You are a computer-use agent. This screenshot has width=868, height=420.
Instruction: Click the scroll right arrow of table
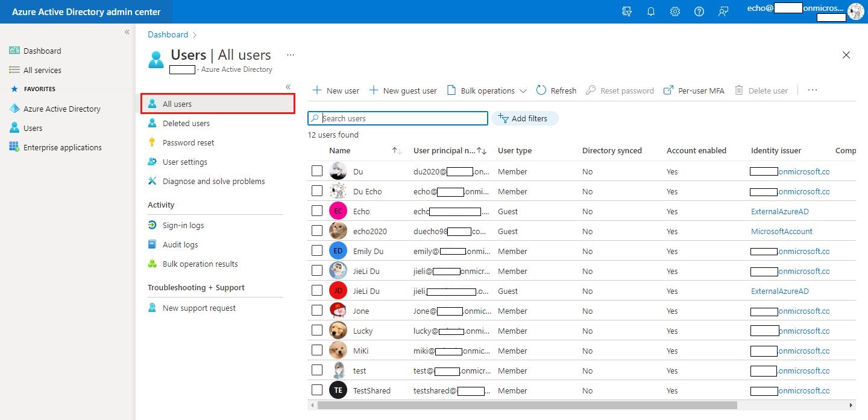[851, 406]
